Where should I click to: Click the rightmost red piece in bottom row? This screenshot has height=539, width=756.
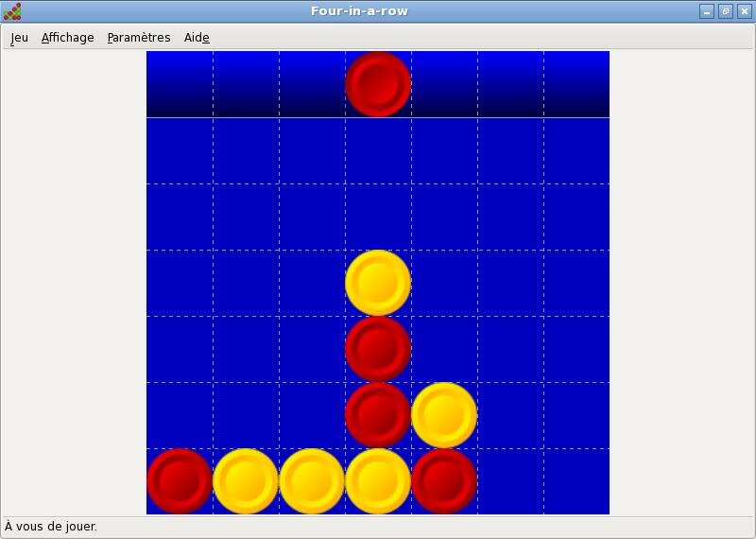point(444,481)
